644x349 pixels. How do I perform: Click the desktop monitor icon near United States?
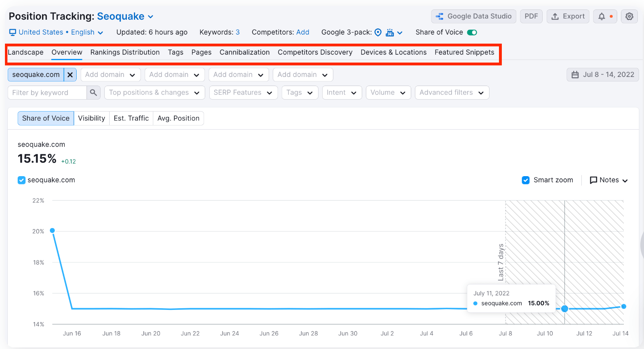13,32
